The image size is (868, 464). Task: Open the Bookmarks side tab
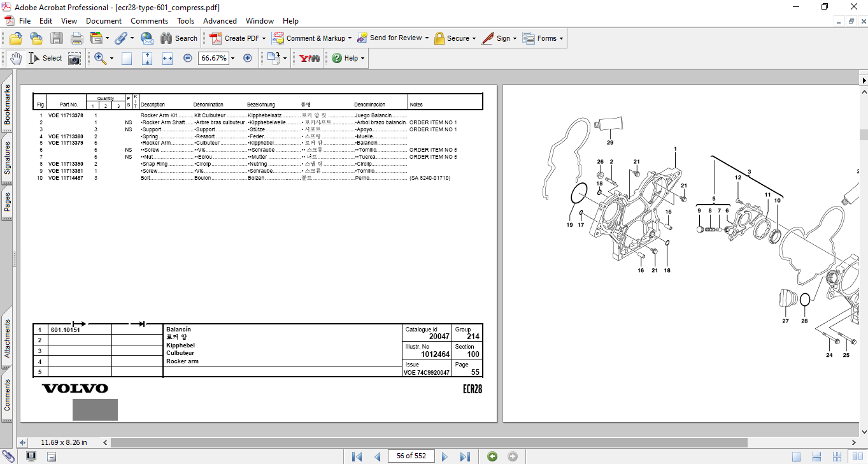(x=7, y=105)
